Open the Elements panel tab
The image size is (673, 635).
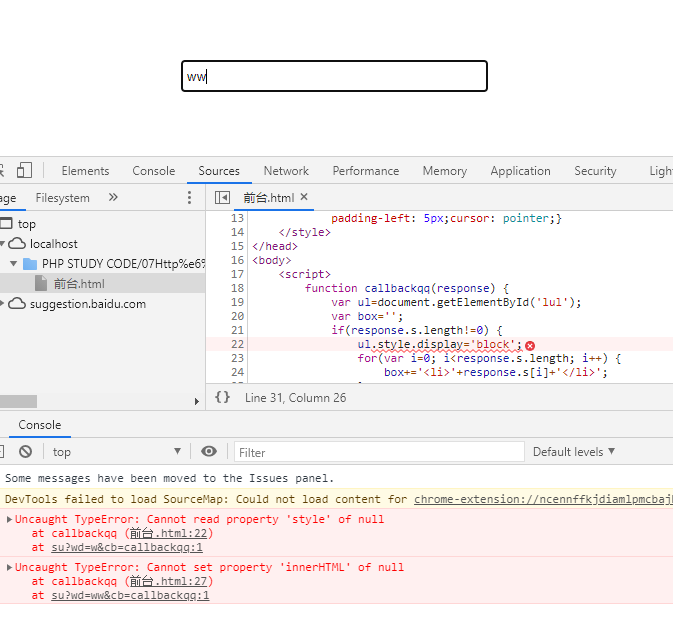85,171
